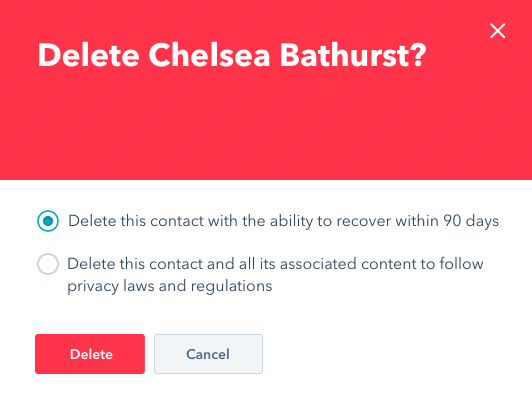This screenshot has height=415, width=532.
Task: Click "Delete this contact with" in the first option
Action: pos(153,221)
